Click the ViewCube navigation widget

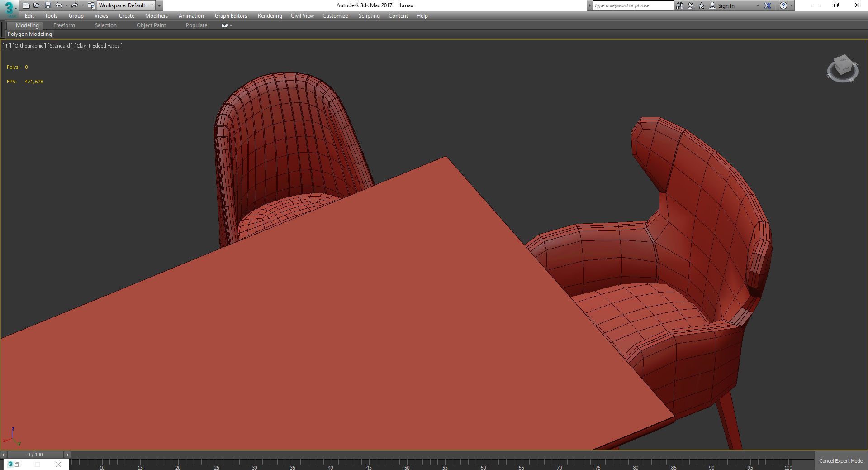coord(843,69)
